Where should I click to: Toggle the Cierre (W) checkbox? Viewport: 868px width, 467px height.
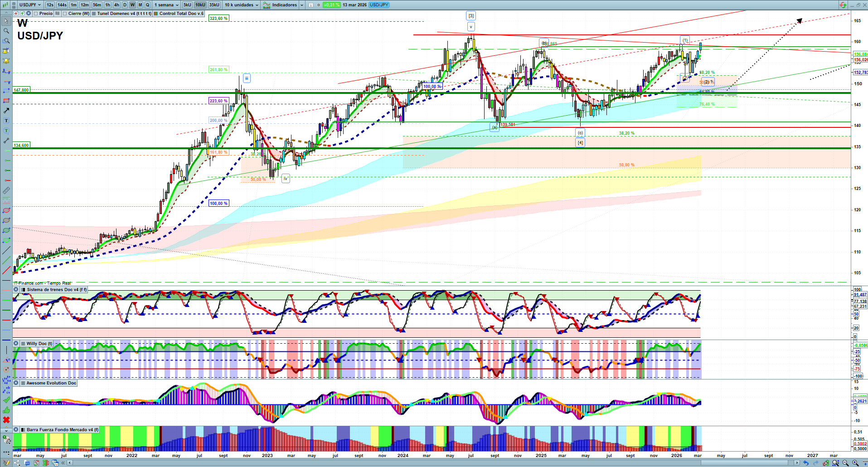tap(65, 14)
